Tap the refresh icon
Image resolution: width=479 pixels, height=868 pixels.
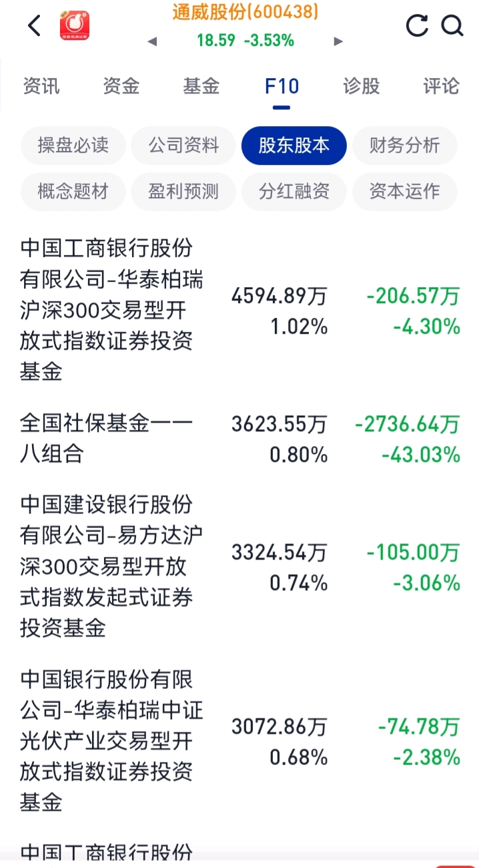(x=417, y=26)
